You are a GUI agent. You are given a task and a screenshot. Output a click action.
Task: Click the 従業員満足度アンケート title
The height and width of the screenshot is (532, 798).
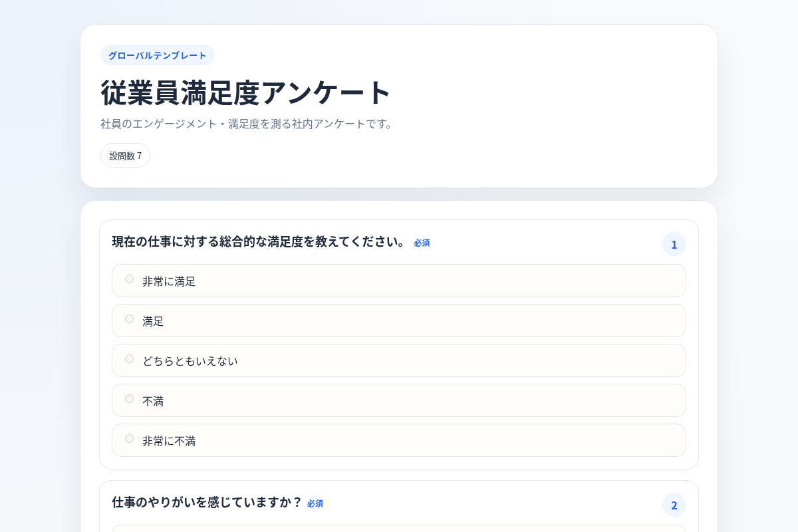click(x=246, y=92)
